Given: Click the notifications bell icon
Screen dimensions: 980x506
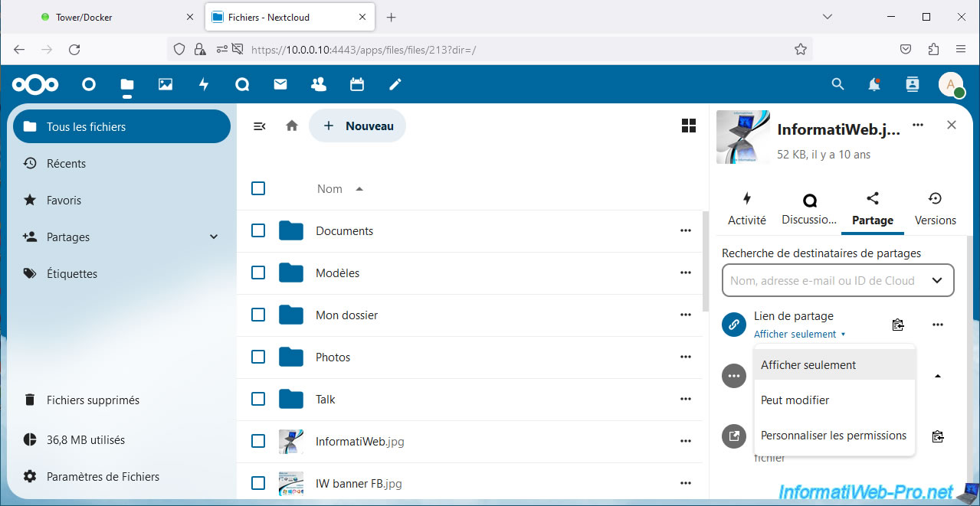Looking at the screenshot, I should (x=874, y=84).
